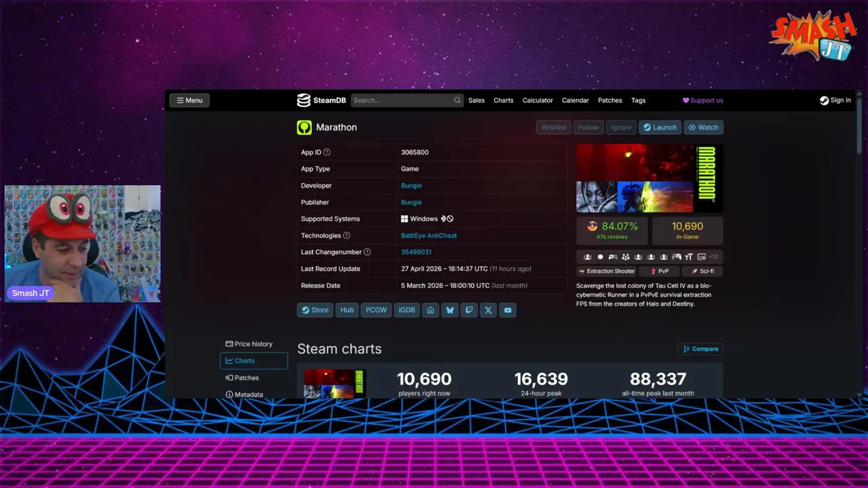The width and height of the screenshot is (868, 488).
Task: Open the IGDB link button
Action: click(x=406, y=310)
